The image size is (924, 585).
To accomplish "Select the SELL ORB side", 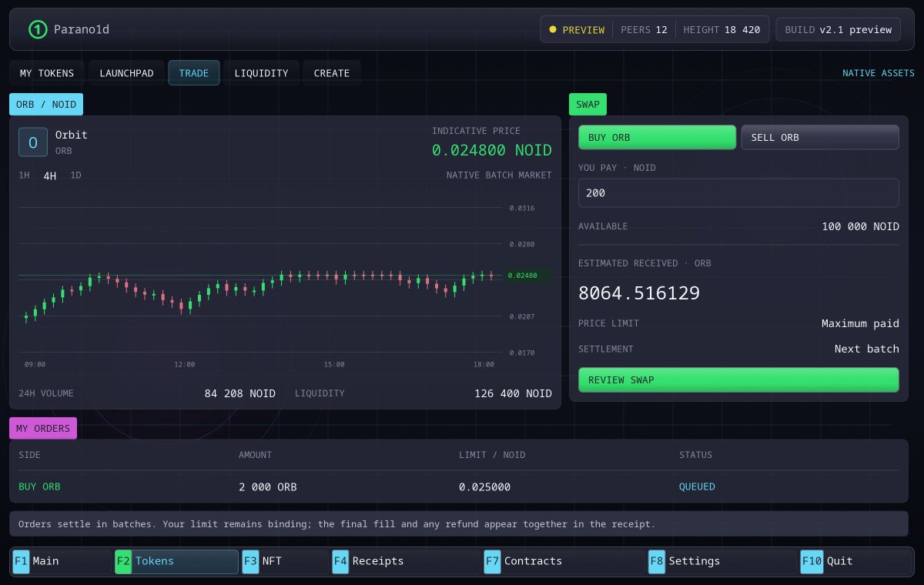I will (x=820, y=137).
